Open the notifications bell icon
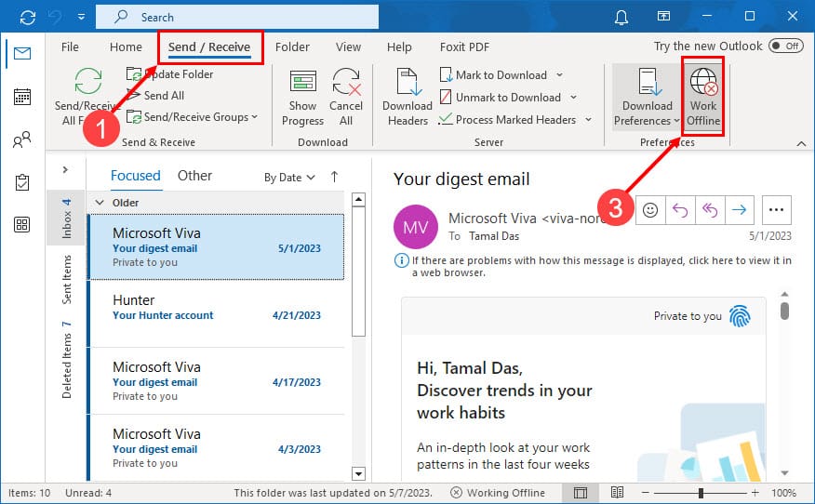The height and width of the screenshot is (504, 815). pos(621,17)
